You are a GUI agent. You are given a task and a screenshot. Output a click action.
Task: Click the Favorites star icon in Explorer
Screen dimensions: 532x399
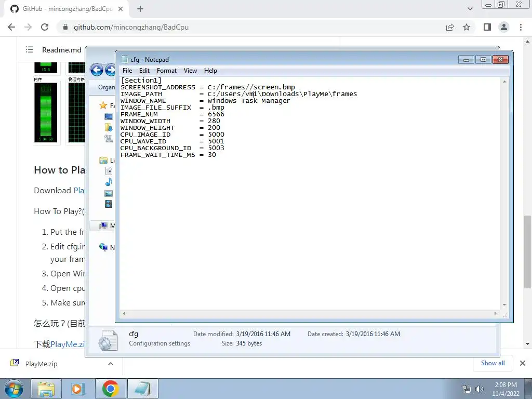click(103, 105)
